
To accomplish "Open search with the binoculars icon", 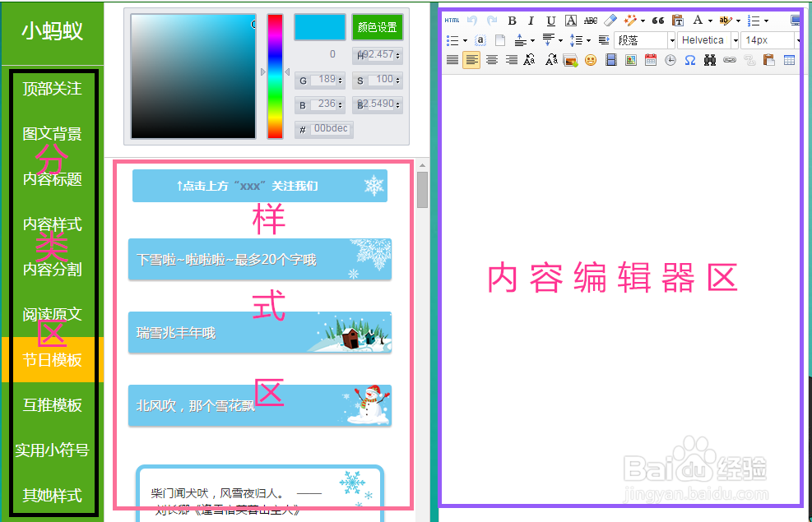I will click(709, 59).
